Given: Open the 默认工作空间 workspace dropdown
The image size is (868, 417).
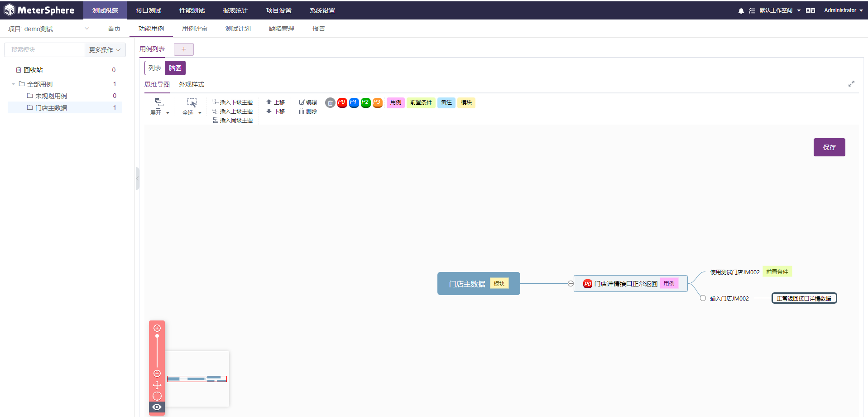Looking at the screenshot, I should 780,10.
